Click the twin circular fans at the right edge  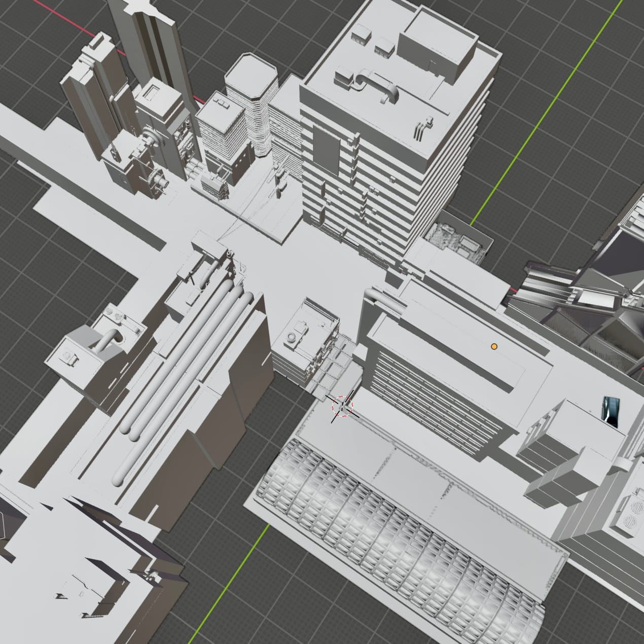click(x=629, y=513)
